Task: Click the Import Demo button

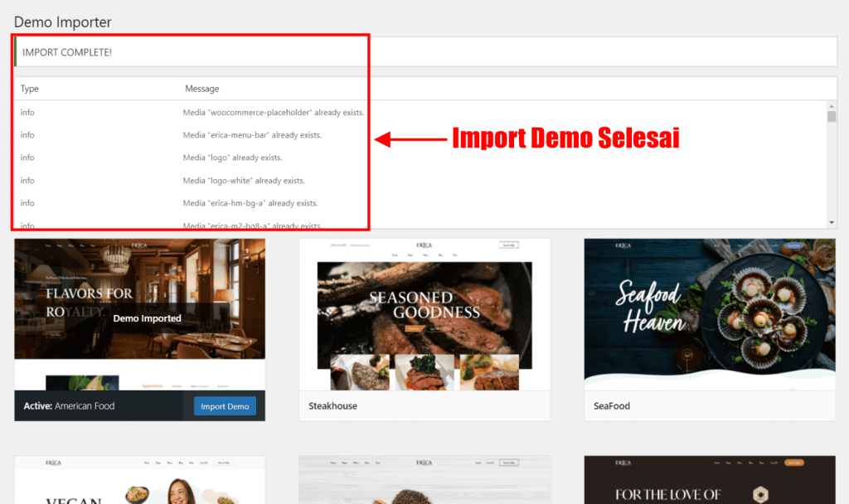Action: coord(225,406)
